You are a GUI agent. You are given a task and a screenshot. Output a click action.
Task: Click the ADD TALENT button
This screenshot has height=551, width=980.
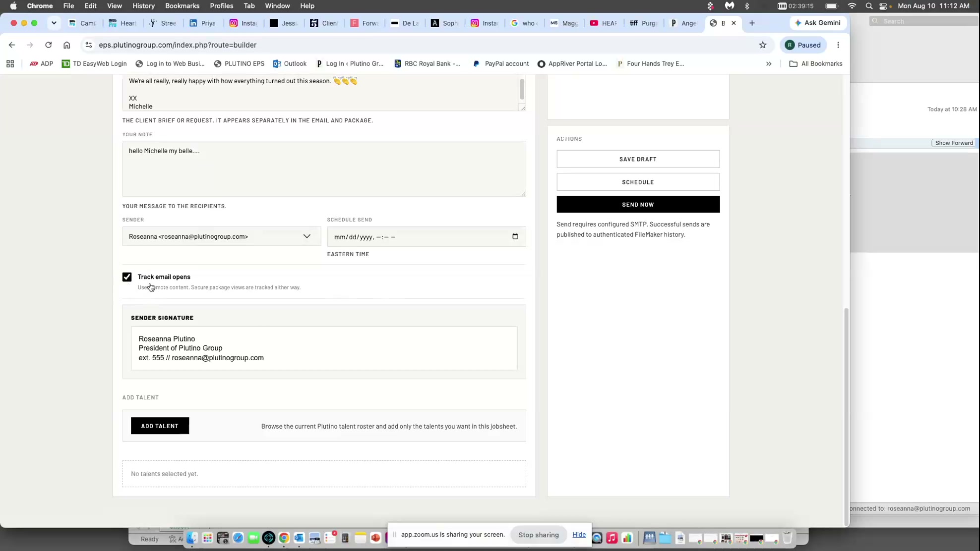coord(160,426)
